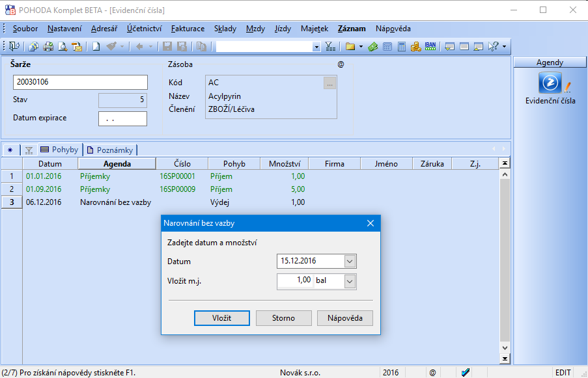
Task: Open the Nastavení menu
Action: pos(64,29)
